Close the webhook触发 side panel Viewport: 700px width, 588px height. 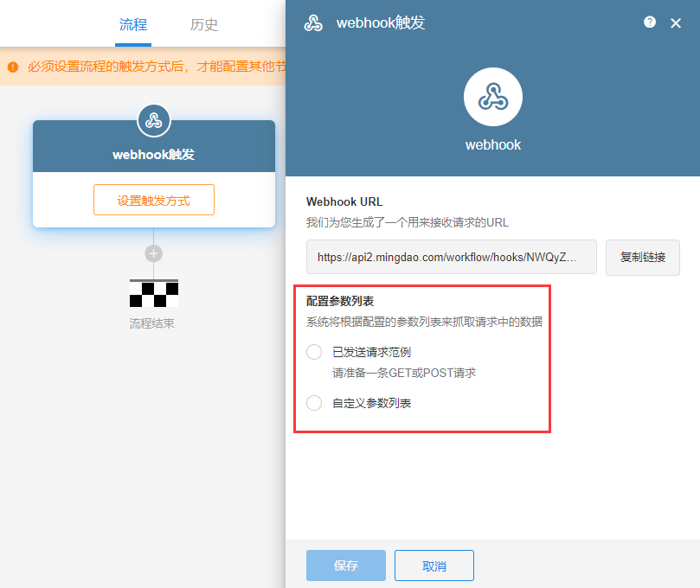(x=676, y=23)
